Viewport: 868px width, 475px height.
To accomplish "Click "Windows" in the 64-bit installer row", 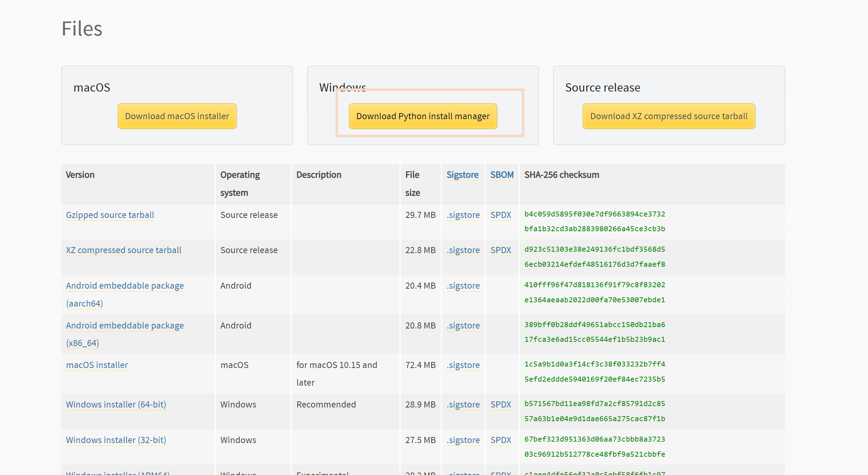I will 238,404.
